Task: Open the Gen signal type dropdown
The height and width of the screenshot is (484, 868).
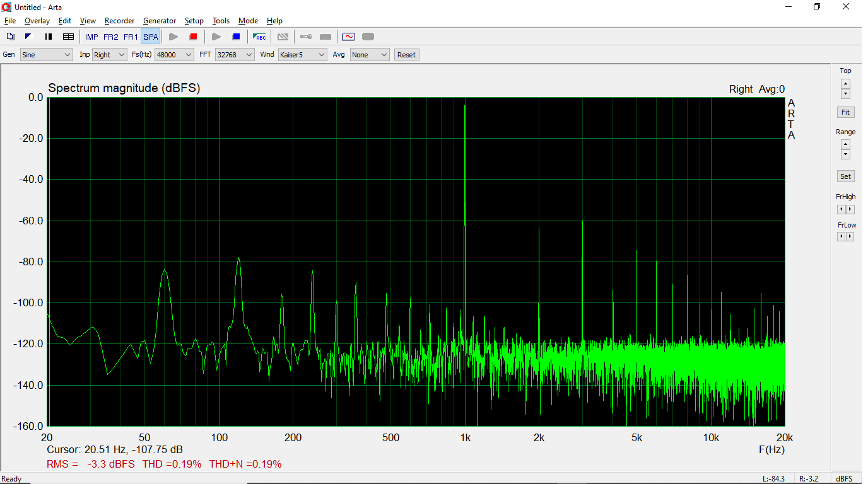Action: pos(47,55)
